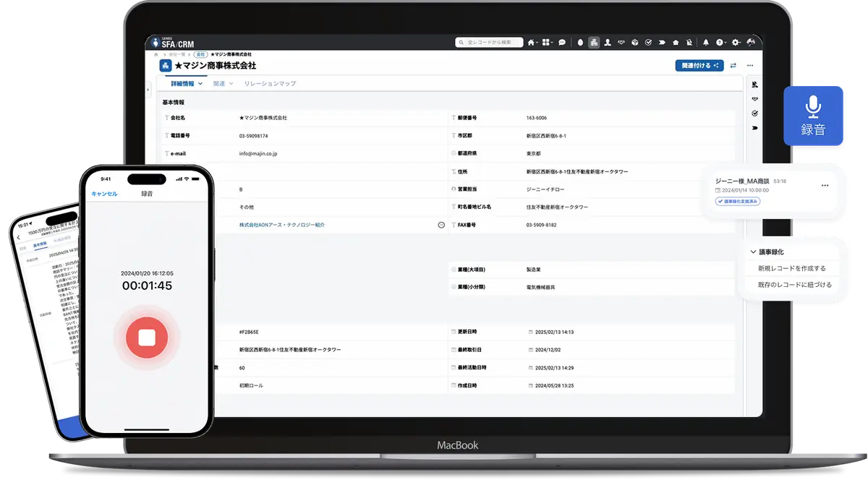Screen dimensions: 868x480
Task: Click the color code value #F2B65E
Action: (250, 332)
